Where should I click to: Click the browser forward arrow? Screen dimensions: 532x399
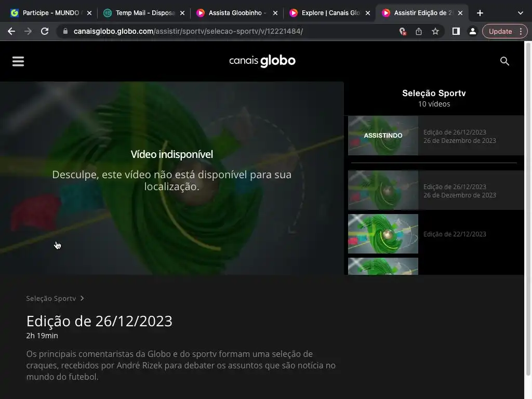coord(28,32)
